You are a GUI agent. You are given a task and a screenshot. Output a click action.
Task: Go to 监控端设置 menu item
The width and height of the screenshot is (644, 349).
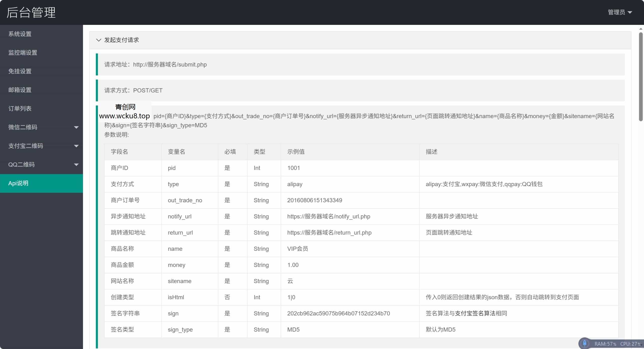pos(23,53)
